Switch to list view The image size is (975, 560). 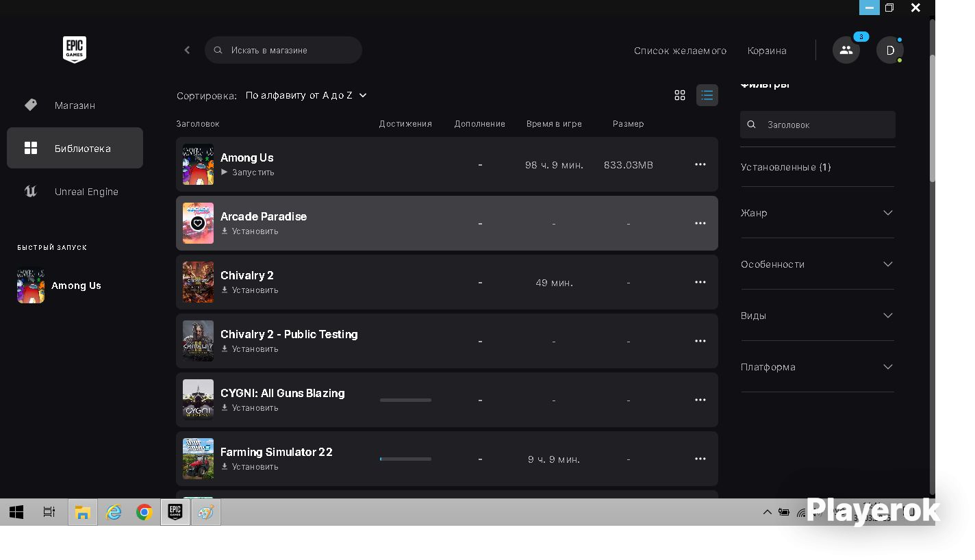707,95
